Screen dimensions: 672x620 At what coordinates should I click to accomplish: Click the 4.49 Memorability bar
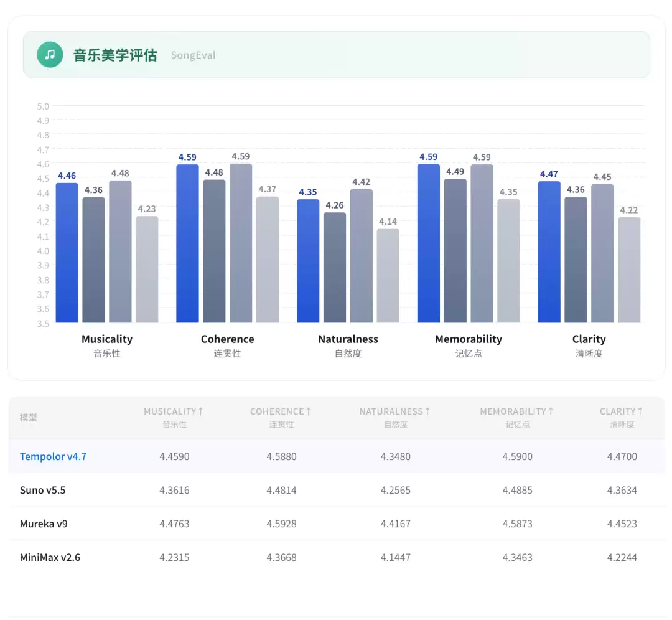(455, 250)
